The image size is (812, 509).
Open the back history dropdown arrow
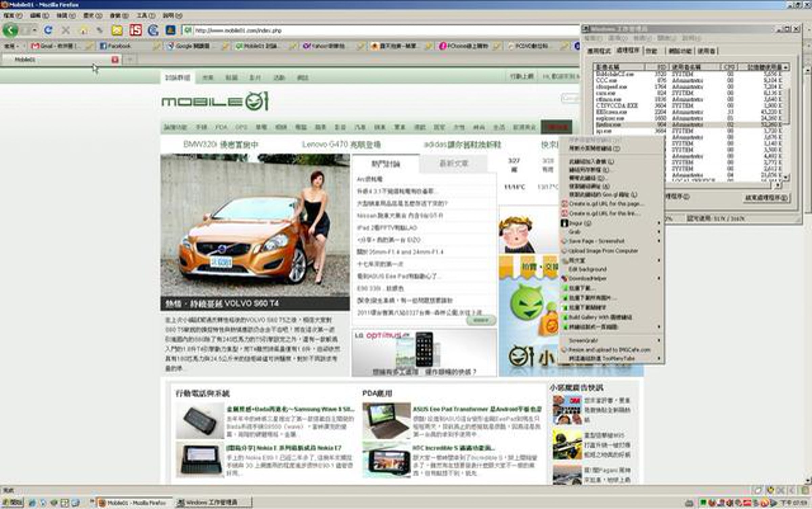[x=35, y=30]
